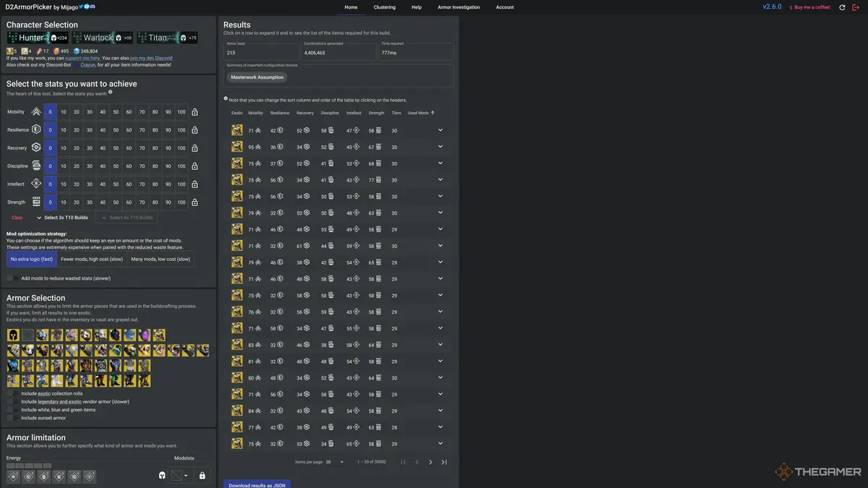Jump to the last results page

pyautogui.click(x=444, y=462)
